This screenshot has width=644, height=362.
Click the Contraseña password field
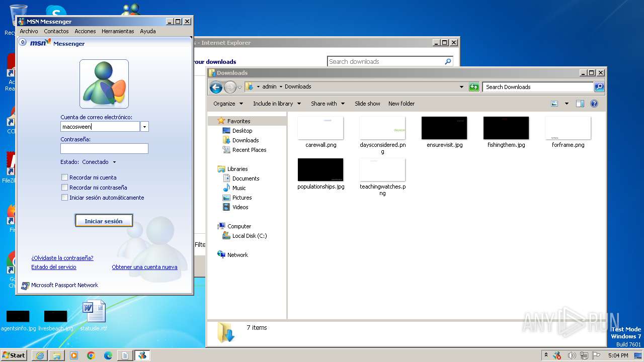click(104, 149)
